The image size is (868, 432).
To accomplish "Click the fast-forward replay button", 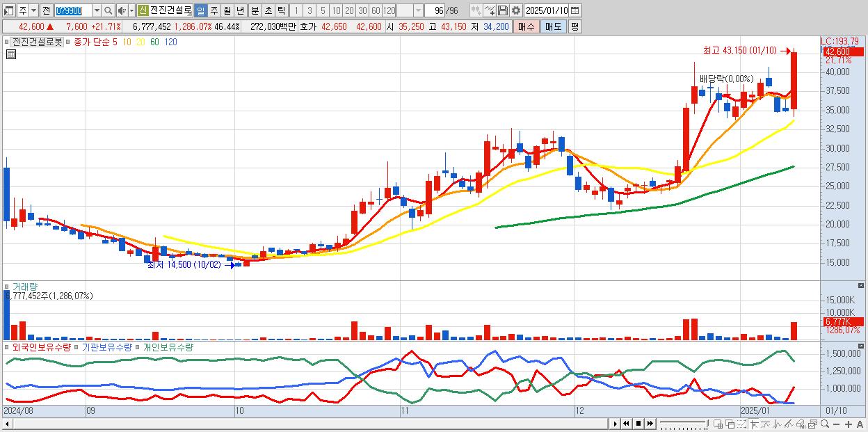I will [650, 424].
